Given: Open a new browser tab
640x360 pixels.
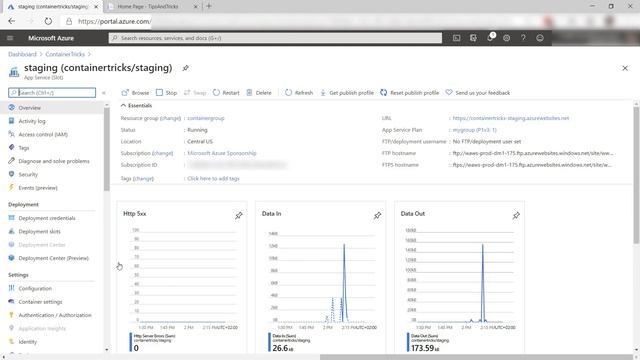Looking at the screenshot, I should pos(209,6).
